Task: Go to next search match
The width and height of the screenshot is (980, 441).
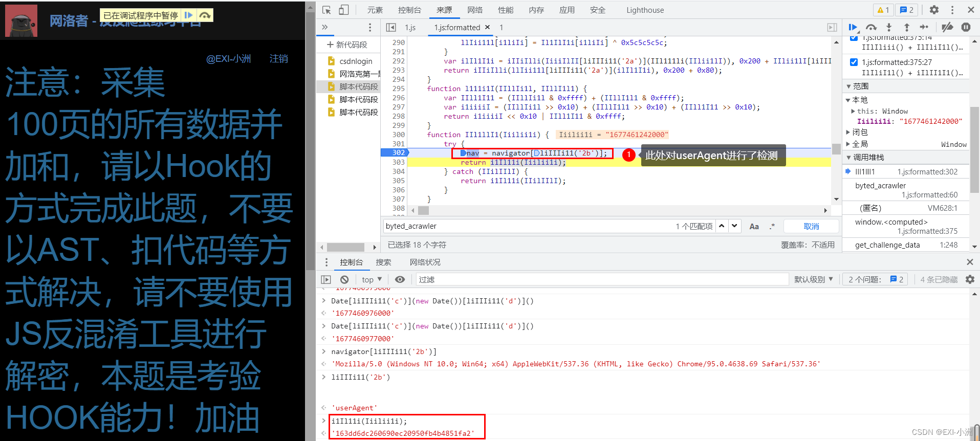Action: (735, 226)
